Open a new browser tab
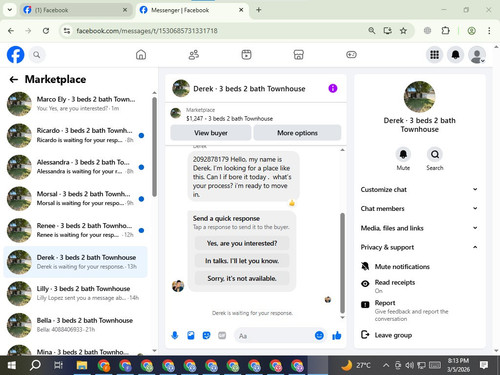The image size is (500, 375). coord(259,10)
